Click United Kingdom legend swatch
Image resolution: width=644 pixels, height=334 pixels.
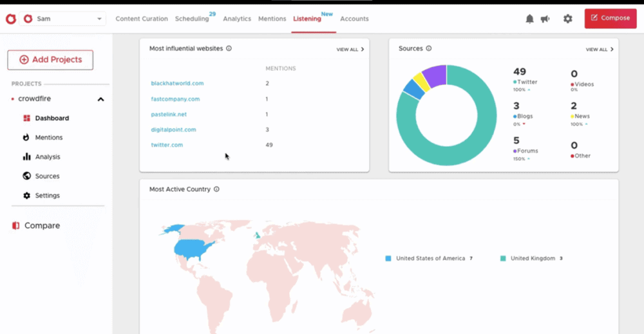[503, 259]
